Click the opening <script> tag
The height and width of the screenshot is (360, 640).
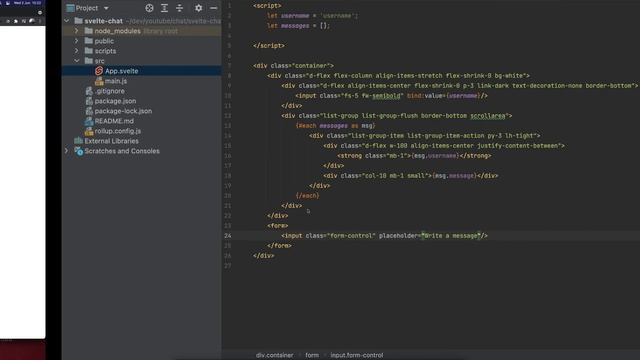pos(267,6)
